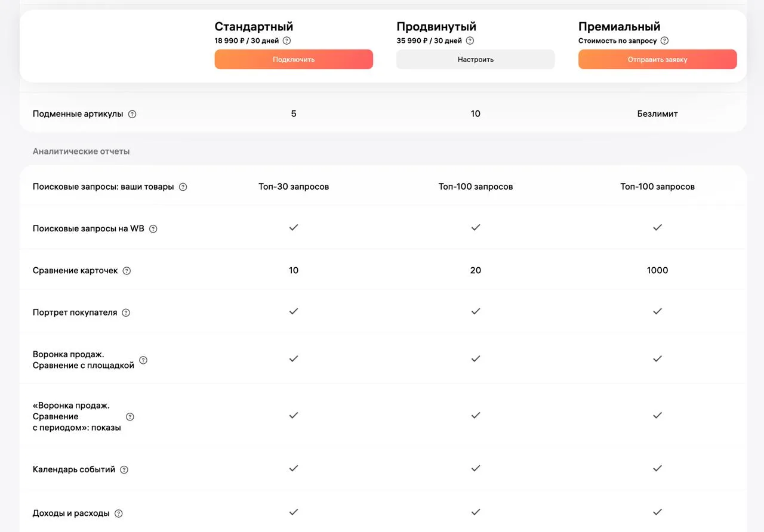Open hint for Портрет покупателя
This screenshot has height=532, width=764.
pyautogui.click(x=126, y=313)
